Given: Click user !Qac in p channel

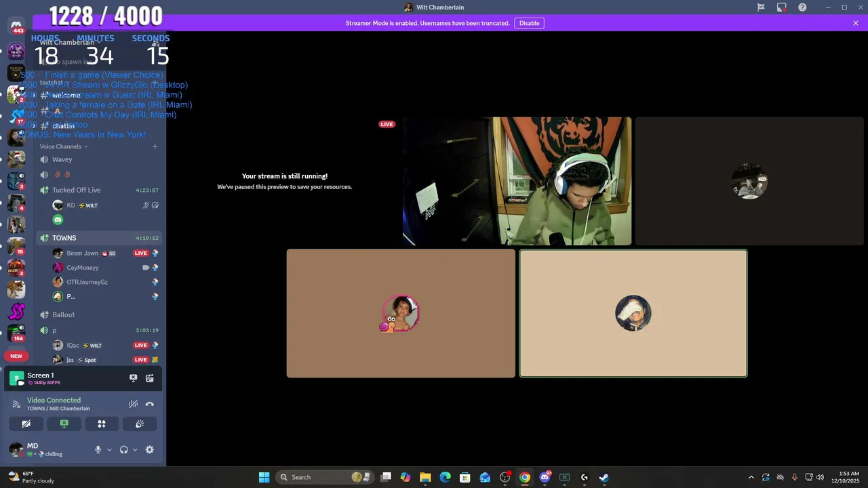Looking at the screenshot, I should (105, 345).
